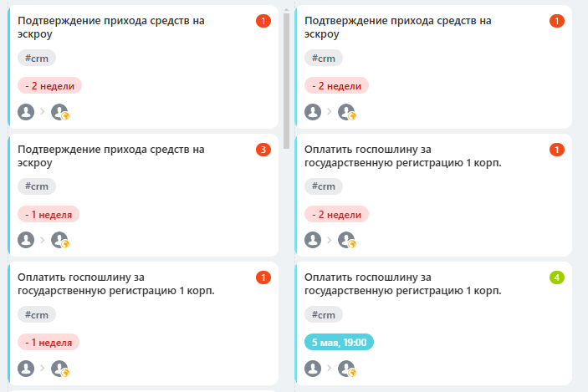This screenshot has width=588, height=392.
Task: Open Подтверждение прихода task with counter 3
Action: click(x=111, y=156)
